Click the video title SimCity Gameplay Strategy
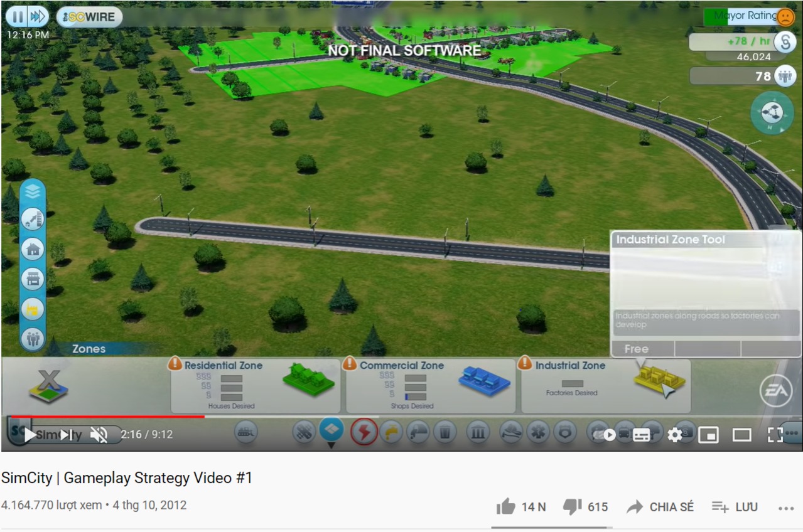This screenshot has height=532, width=803. 126,478
